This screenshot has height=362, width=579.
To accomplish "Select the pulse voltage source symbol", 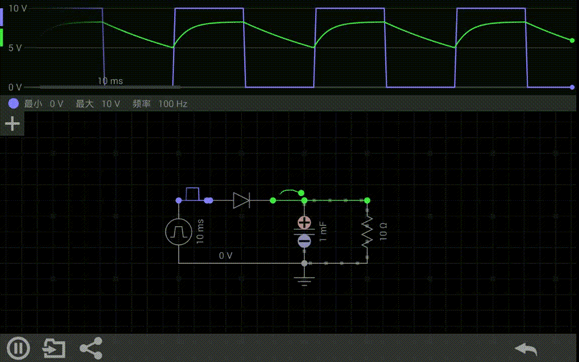I will tap(178, 232).
